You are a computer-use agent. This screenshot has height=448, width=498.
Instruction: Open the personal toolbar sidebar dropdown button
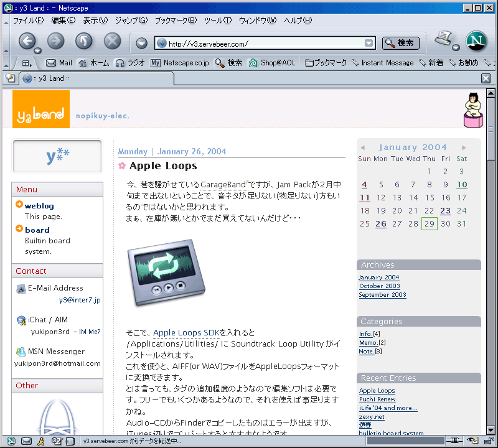pos(27,63)
